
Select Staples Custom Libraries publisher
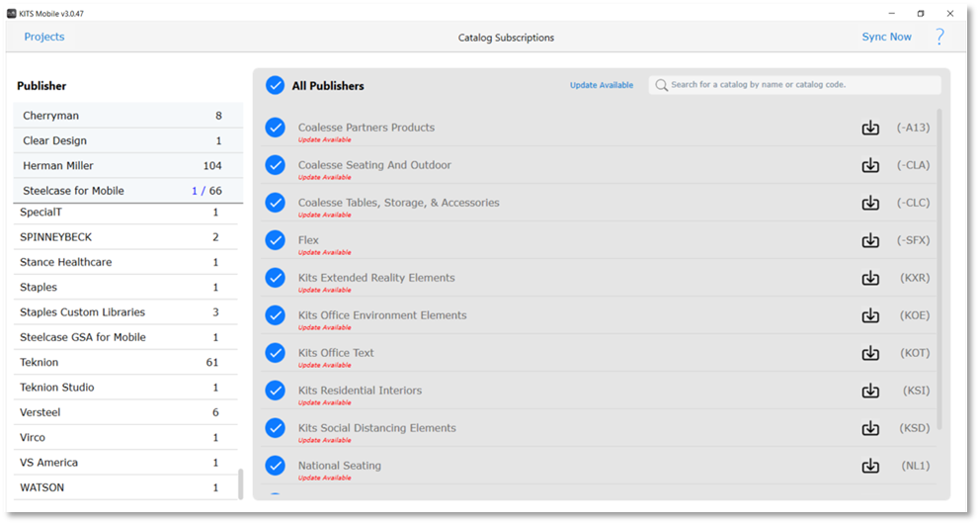tap(125, 312)
